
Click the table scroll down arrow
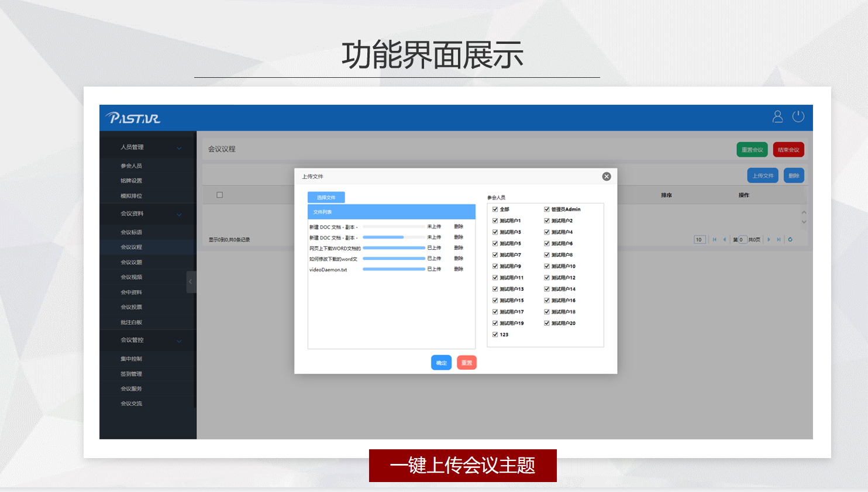click(804, 222)
